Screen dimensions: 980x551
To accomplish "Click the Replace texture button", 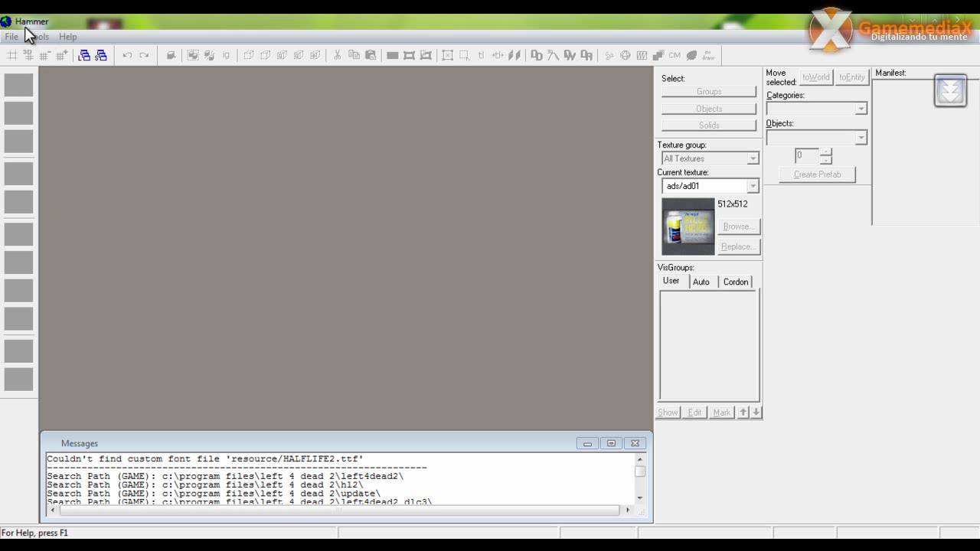I will coord(739,246).
